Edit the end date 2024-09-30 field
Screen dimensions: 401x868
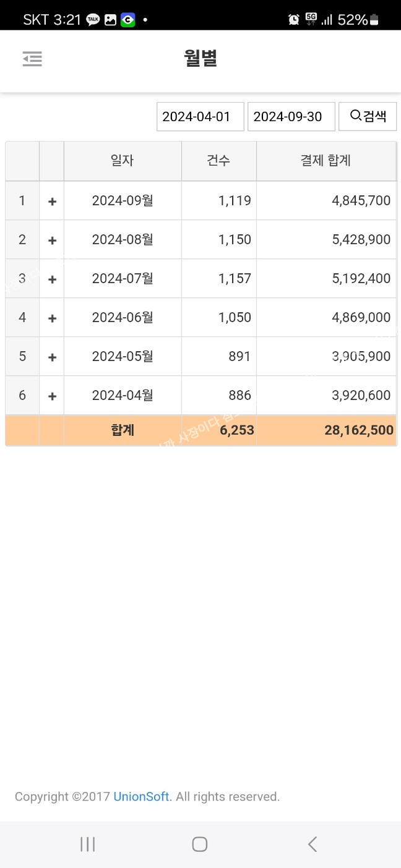click(291, 116)
